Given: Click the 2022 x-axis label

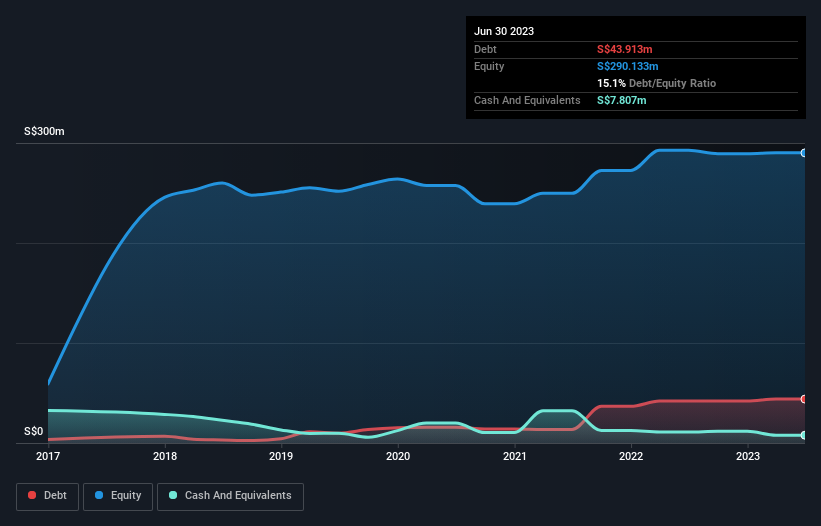Looking at the screenshot, I should pos(631,456).
